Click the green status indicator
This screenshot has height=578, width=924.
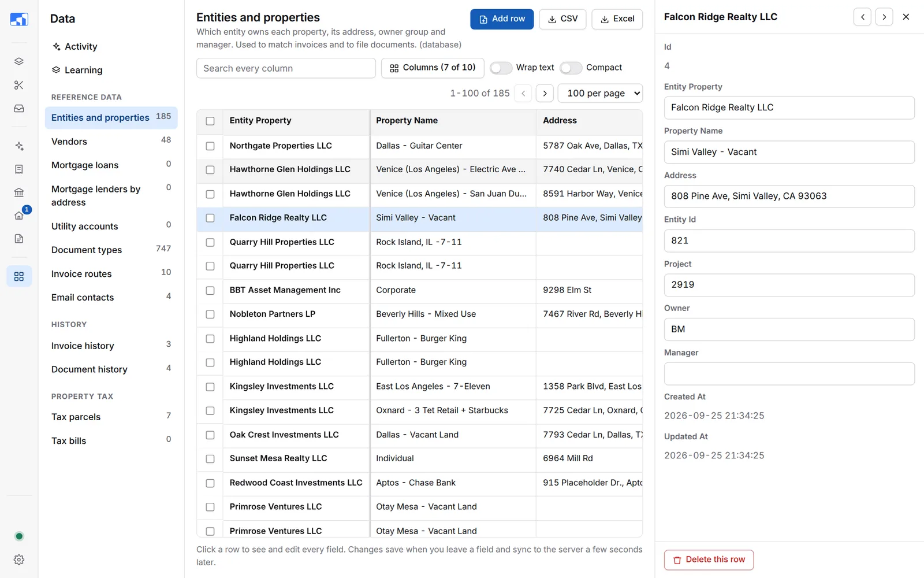coord(19,536)
